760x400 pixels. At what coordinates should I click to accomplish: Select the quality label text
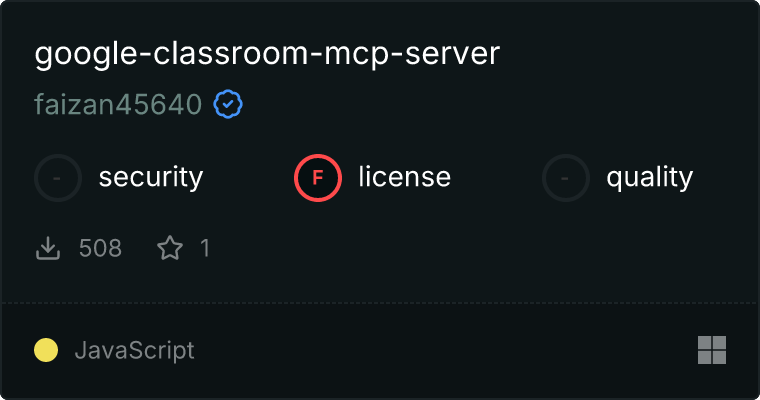[650, 177]
